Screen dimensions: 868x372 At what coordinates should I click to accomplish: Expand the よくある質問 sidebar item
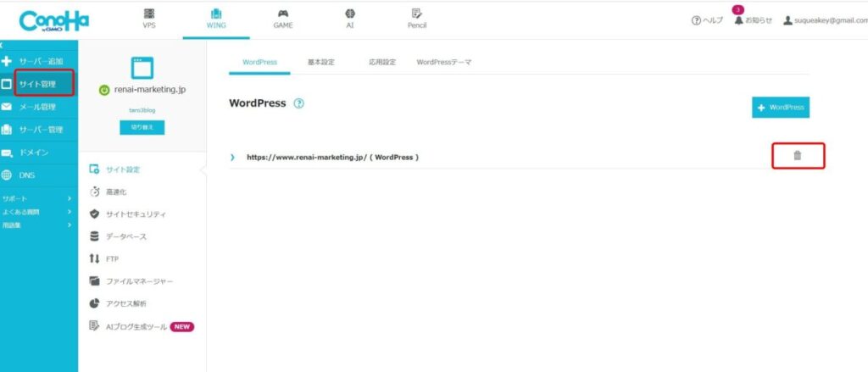(69, 212)
